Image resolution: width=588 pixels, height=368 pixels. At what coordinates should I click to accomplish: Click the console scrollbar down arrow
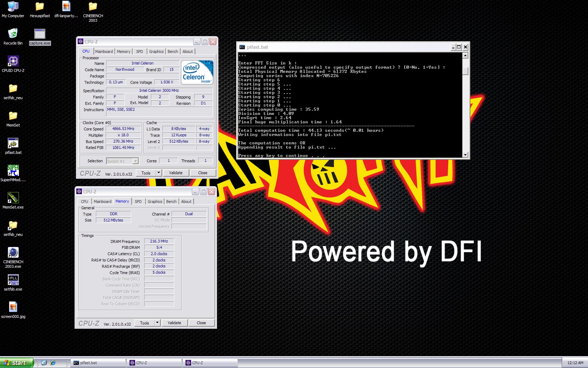click(x=465, y=155)
